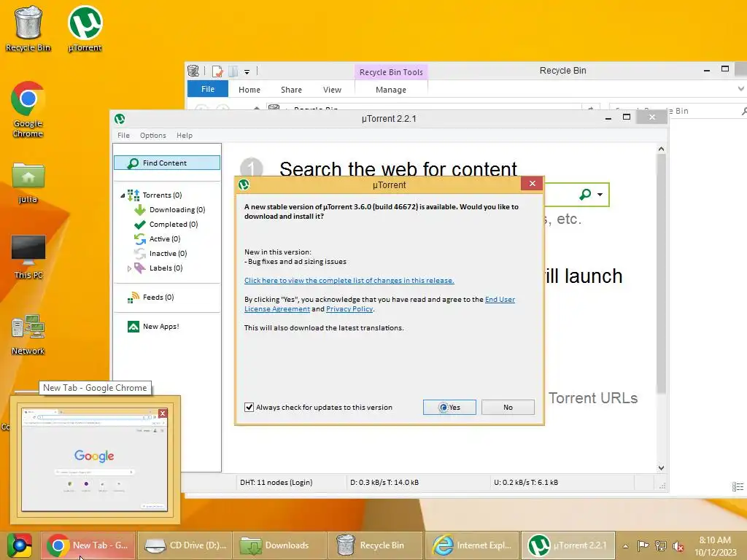This screenshot has width=747, height=560.
Task: Click the Inactive grey arrows icon
Action: coord(139,253)
